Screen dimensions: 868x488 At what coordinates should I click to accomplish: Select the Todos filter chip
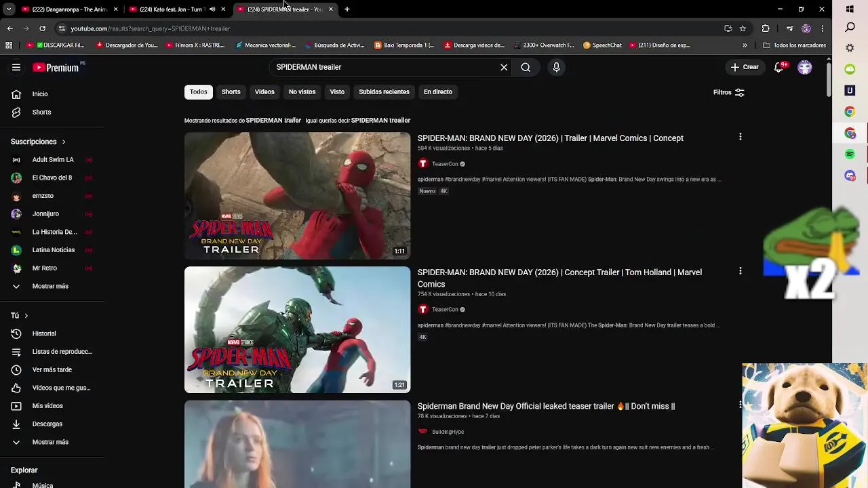pos(199,91)
